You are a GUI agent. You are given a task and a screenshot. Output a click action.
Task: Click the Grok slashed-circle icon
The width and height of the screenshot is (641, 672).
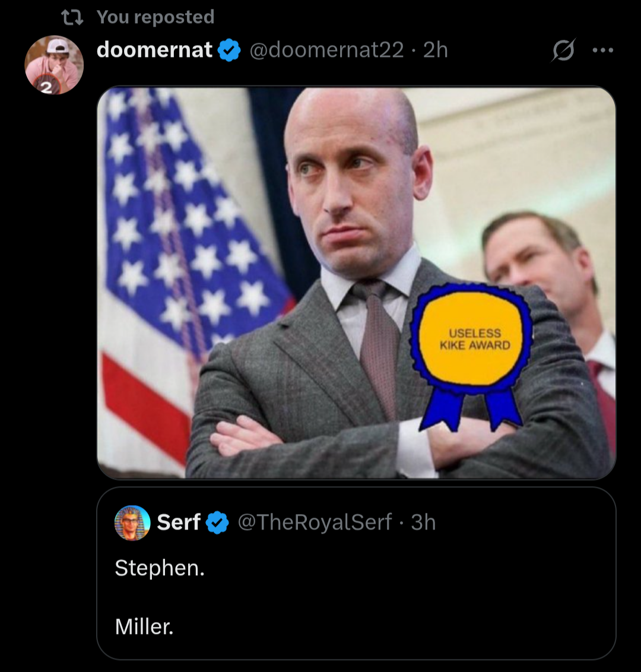point(563,50)
